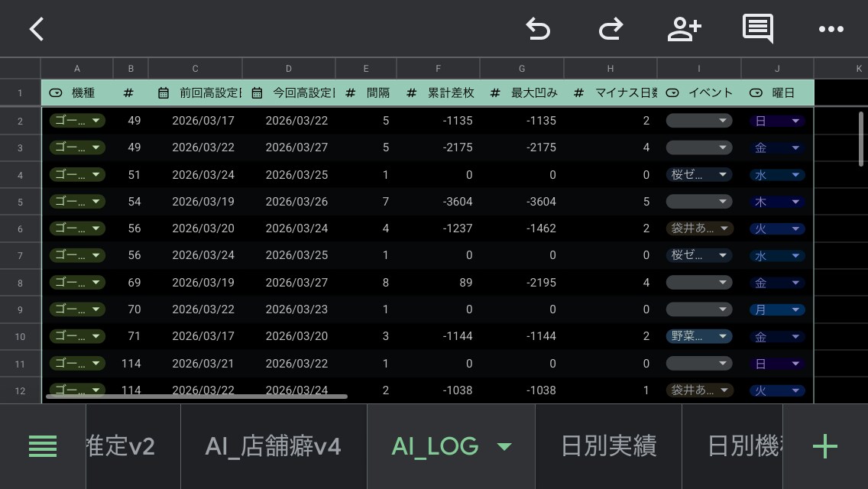Image resolution: width=868 pixels, height=489 pixels.
Task: Switch to the AI_店舗癖v4 sheet tab
Action: click(274, 446)
